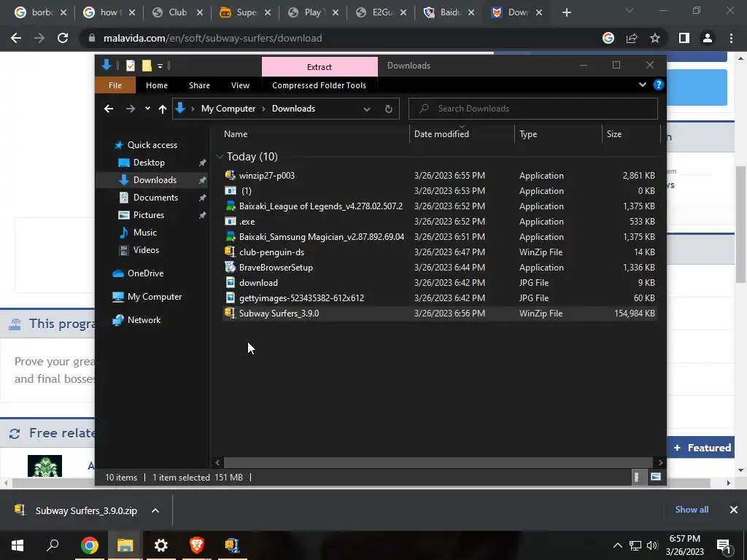
Task: Click the malavida.com URL address bar
Action: pyautogui.click(x=212, y=38)
